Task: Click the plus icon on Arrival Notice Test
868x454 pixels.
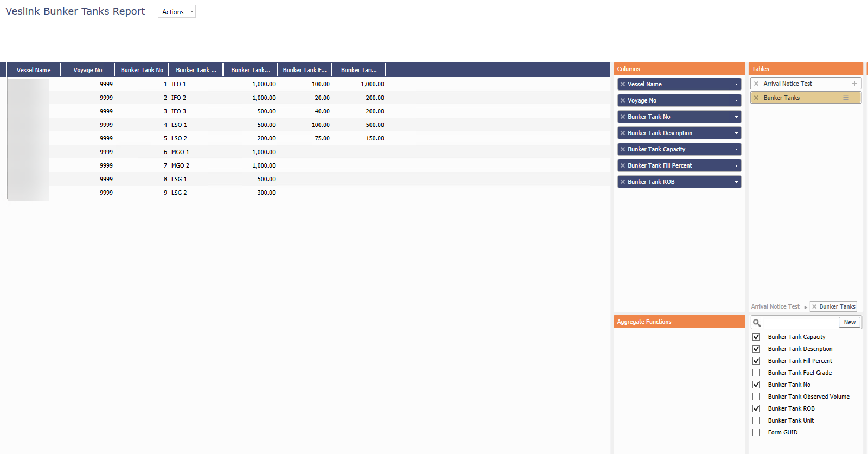Action: (854, 84)
